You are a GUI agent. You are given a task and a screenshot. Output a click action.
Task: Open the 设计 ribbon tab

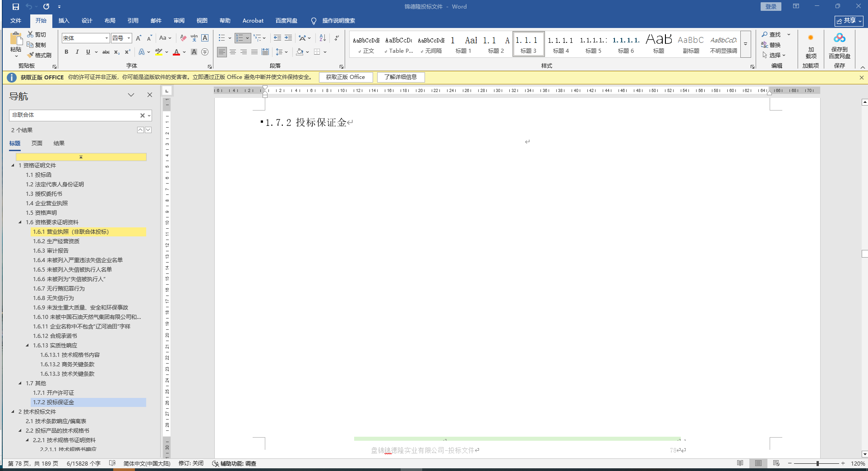point(87,21)
